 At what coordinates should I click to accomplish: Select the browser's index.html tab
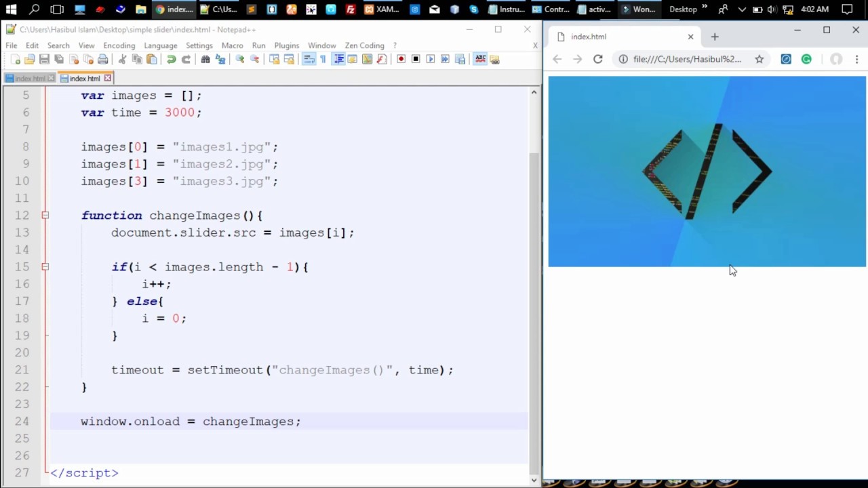(x=623, y=37)
